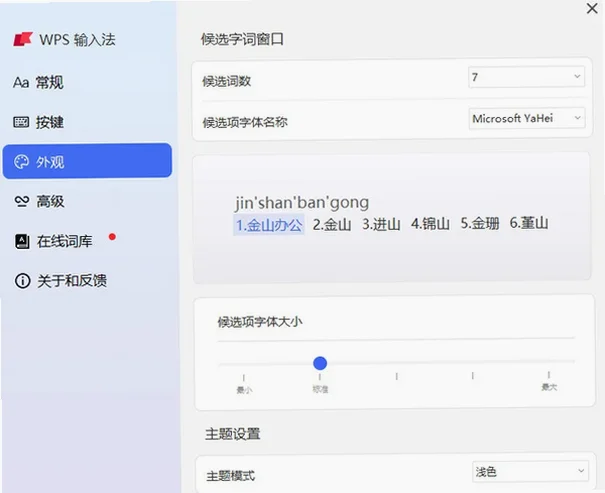Click the Aa icon beside 常规
Screen dimensions: 605x493
pyautogui.click(x=21, y=83)
